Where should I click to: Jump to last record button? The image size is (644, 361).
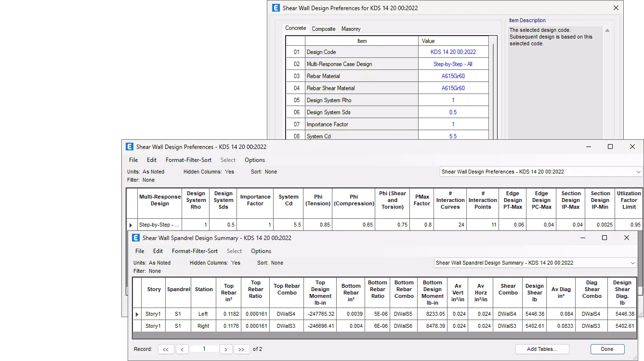[x=241, y=349]
